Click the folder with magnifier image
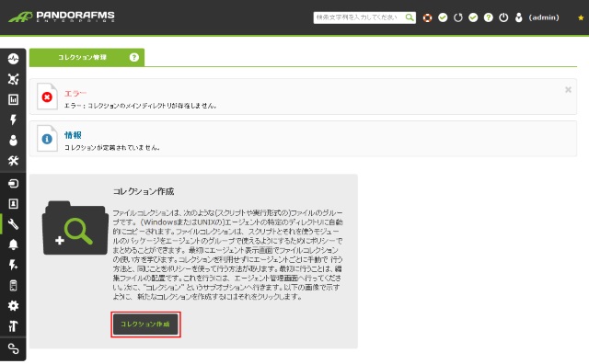589x364 pixels. [75, 228]
